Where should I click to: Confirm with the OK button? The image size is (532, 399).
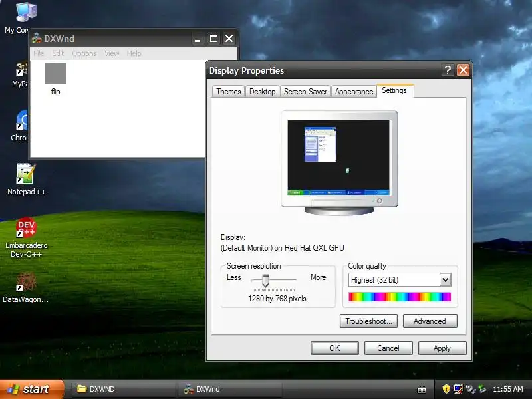click(334, 348)
